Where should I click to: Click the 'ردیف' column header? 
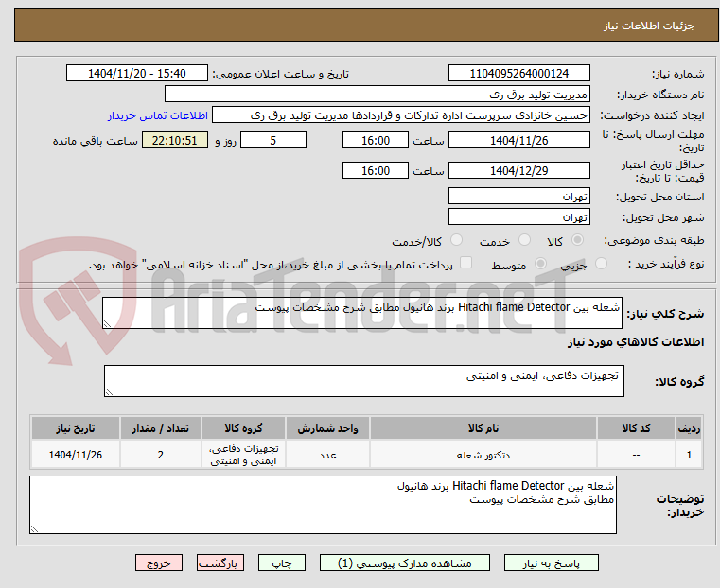pos(689,428)
